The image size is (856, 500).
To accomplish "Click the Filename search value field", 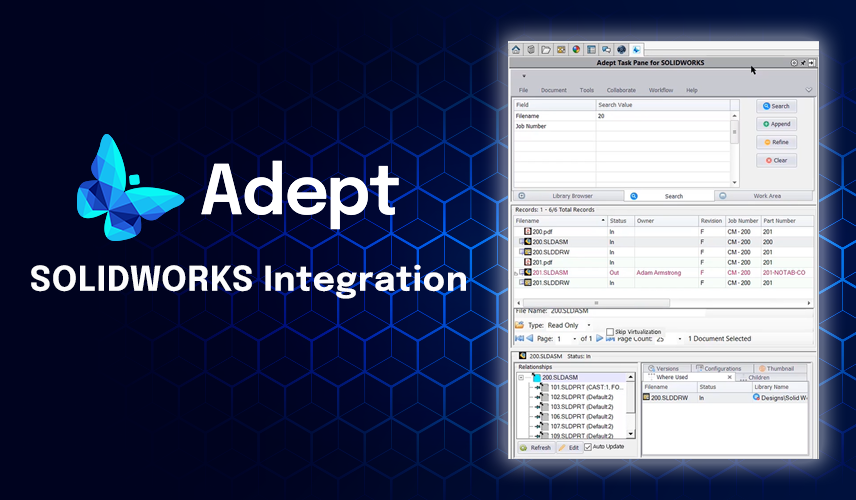I will (663, 116).
